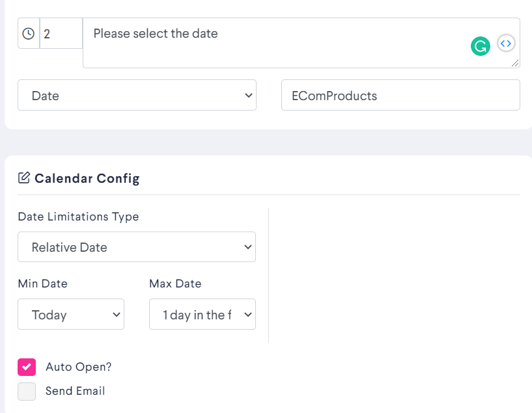Viewport: 532px width, 413px height.
Task: Click the Date dropdown chevron arrow
Action: [x=248, y=96]
